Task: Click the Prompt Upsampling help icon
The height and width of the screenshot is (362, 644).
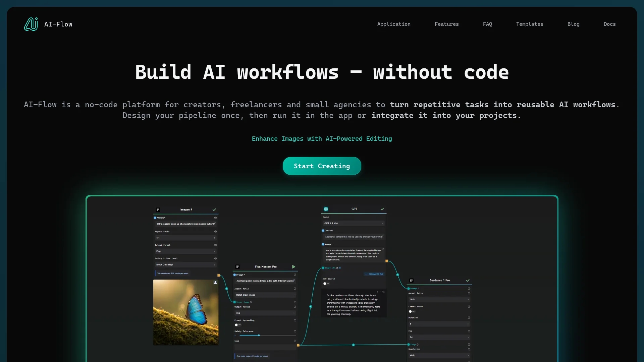Action: click(295, 320)
